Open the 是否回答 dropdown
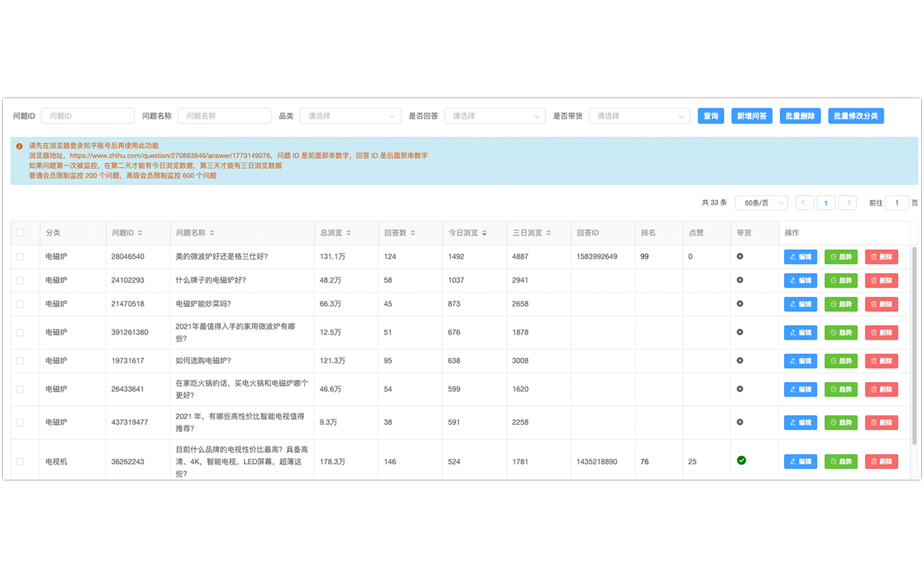 tap(494, 116)
